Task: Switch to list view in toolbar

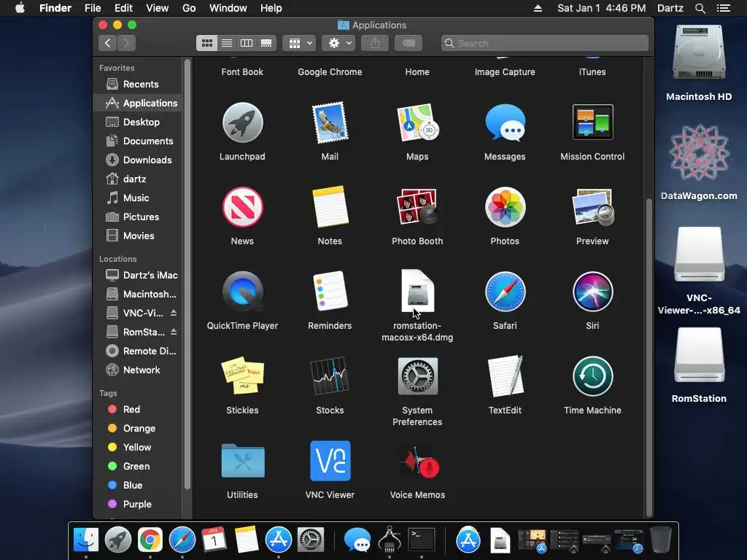Action: pos(227,43)
